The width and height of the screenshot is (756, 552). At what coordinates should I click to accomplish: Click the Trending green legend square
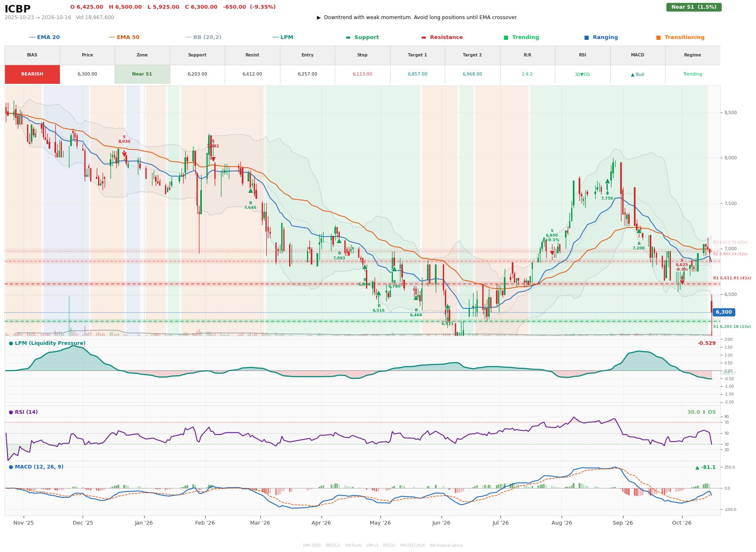[506, 37]
